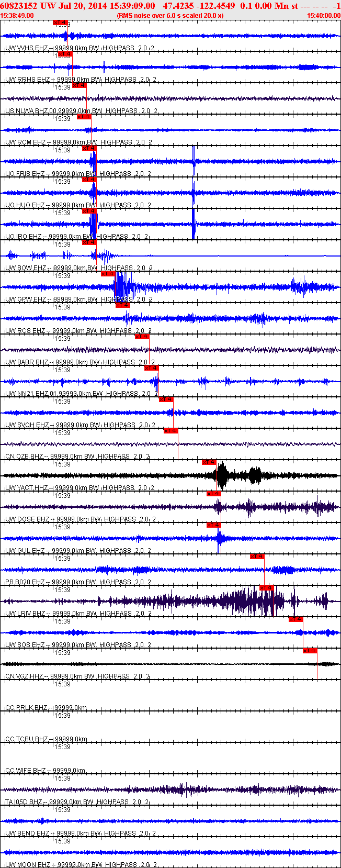Select the UW.DOSE.BHZ station label

click(79, 519)
